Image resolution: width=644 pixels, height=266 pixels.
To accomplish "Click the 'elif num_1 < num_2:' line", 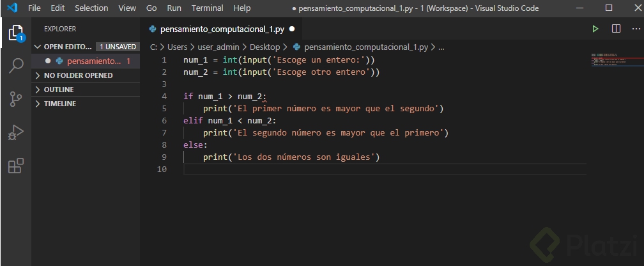I will click(x=230, y=121).
